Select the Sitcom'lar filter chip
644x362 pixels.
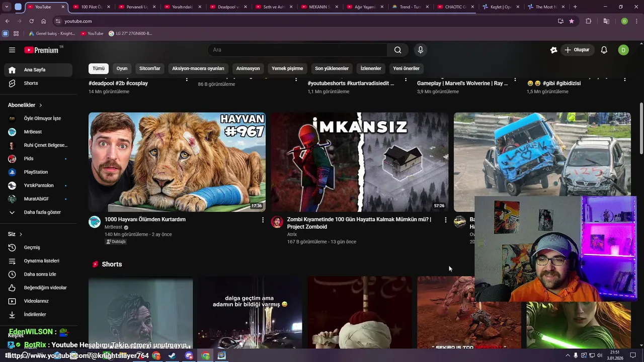150,68
